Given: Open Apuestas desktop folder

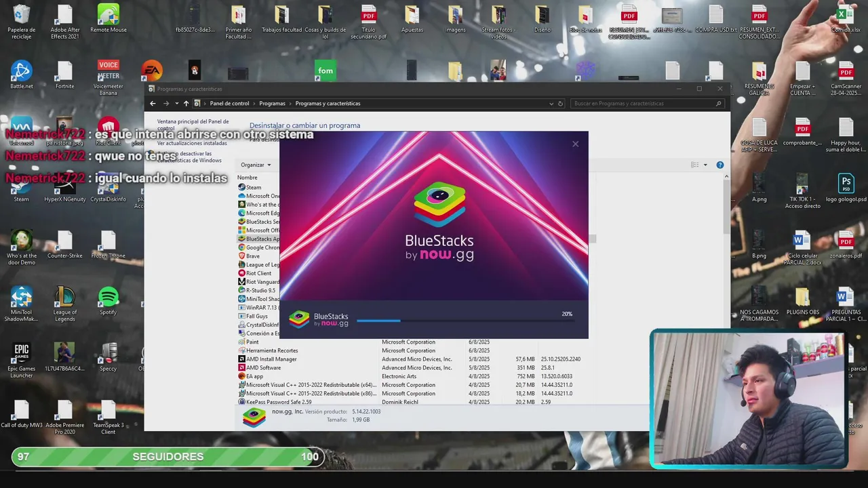Looking at the screenshot, I should pyautogui.click(x=412, y=19).
